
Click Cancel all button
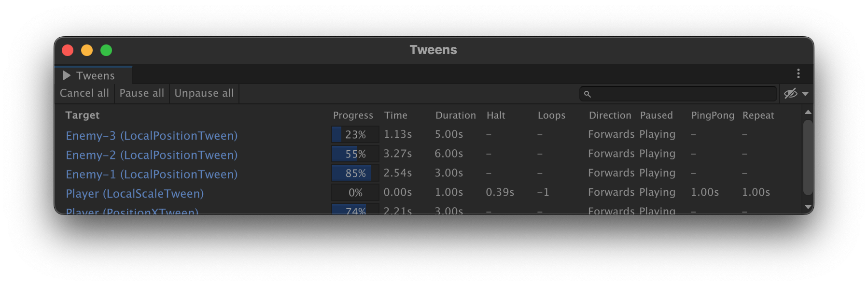84,93
